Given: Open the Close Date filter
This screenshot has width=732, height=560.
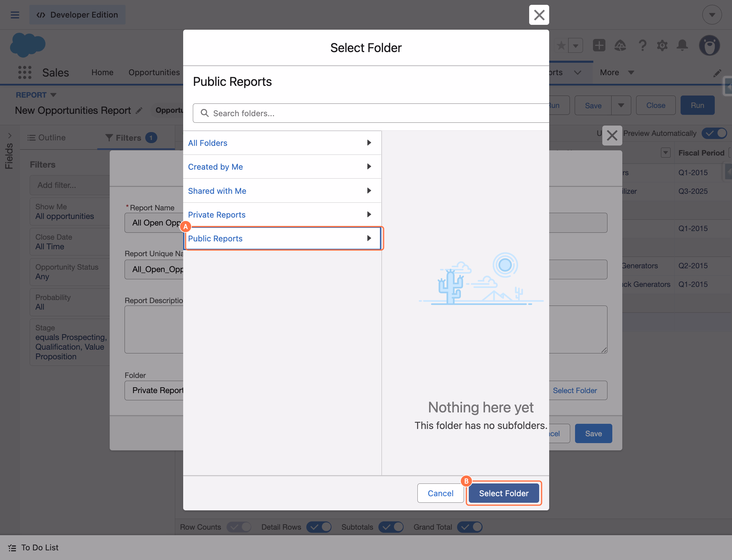Looking at the screenshot, I should [70, 242].
